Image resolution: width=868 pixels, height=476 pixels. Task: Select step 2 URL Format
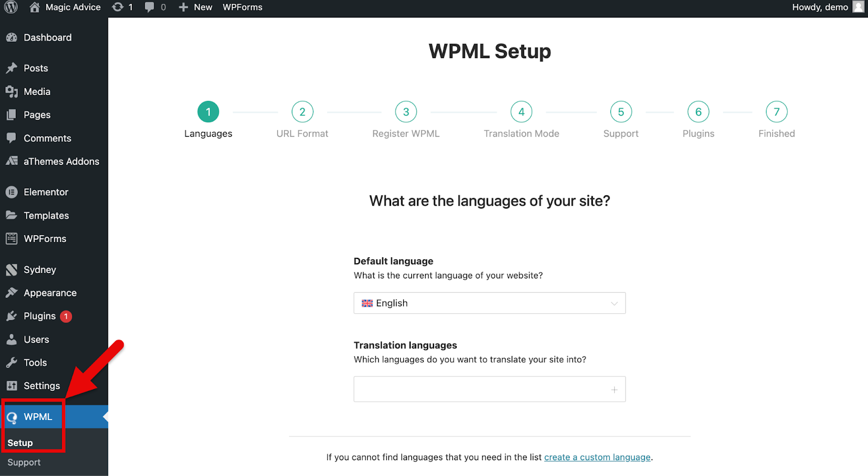click(x=302, y=112)
